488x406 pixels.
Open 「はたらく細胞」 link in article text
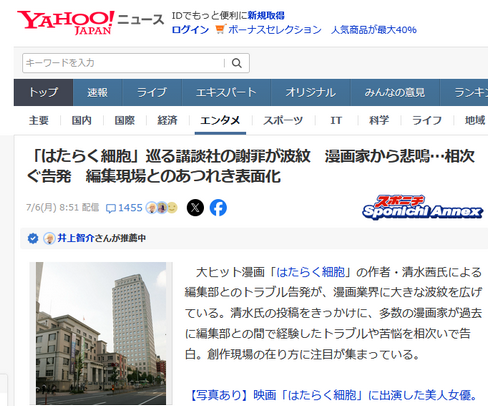[311, 272]
